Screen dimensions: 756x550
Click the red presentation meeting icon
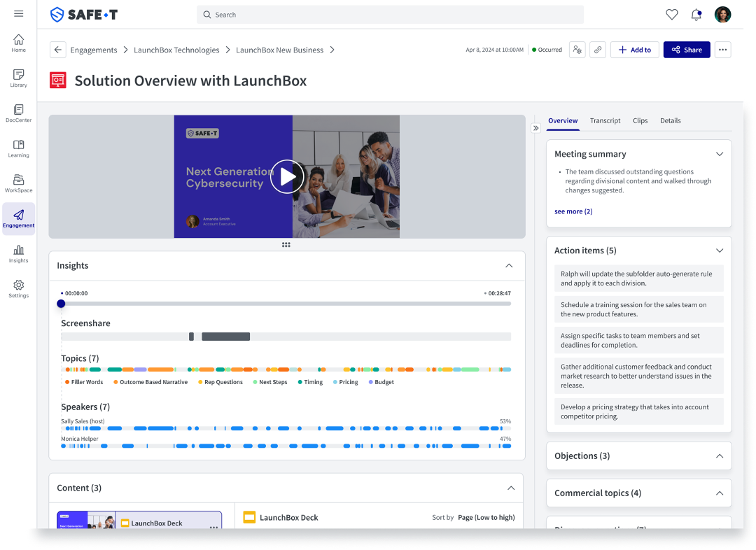click(58, 80)
